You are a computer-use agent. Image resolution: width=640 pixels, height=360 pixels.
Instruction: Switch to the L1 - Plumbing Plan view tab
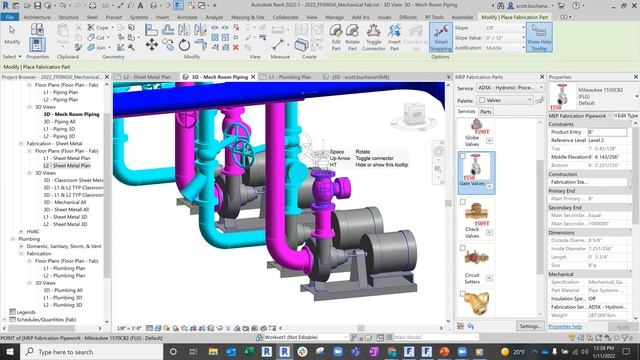click(x=289, y=77)
